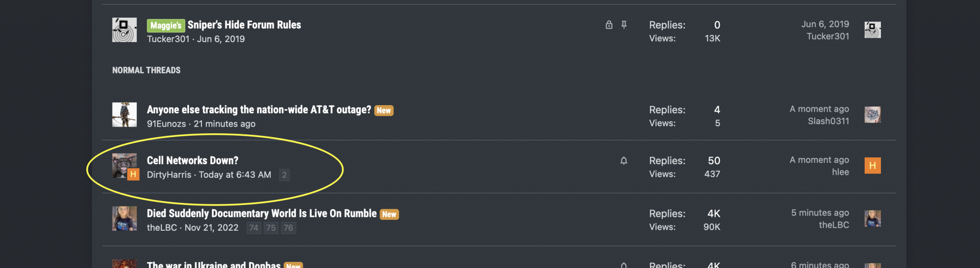This screenshot has height=268, width=980.
Task: Open Cell Networks Down? thread title
Action: (x=192, y=161)
